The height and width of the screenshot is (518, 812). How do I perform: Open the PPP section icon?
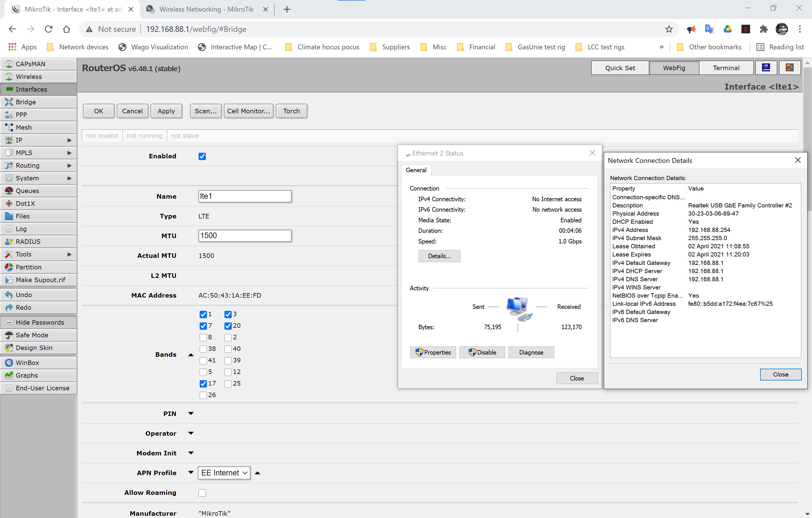pos(9,115)
